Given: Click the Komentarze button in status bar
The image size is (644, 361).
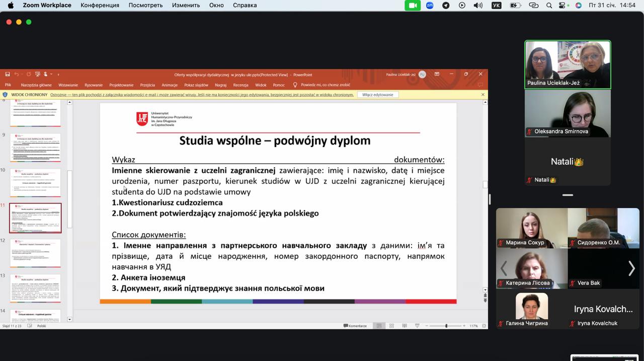Looking at the screenshot, I should point(356,326).
